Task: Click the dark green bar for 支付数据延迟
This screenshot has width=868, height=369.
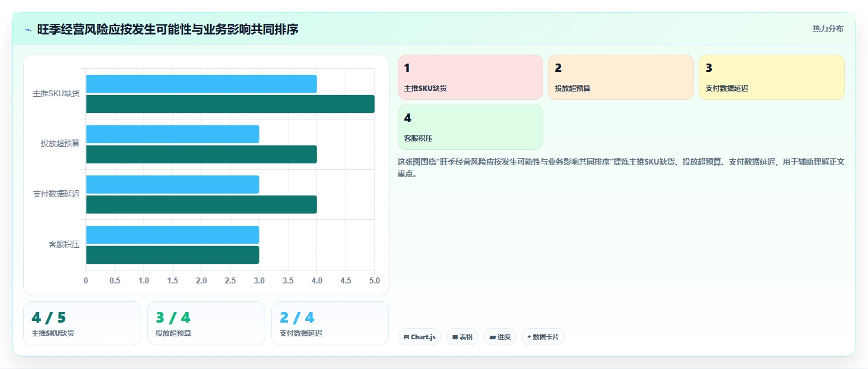Action: pos(201,204)
